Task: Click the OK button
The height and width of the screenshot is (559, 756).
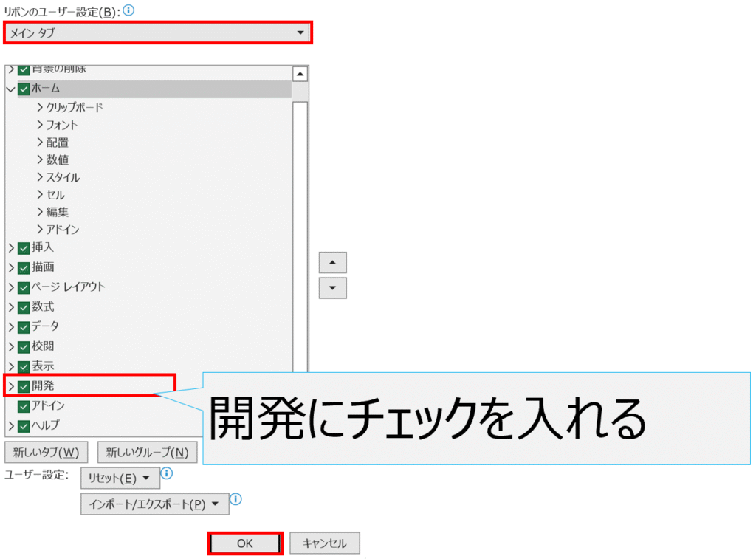Action: [x=245, y=543]
